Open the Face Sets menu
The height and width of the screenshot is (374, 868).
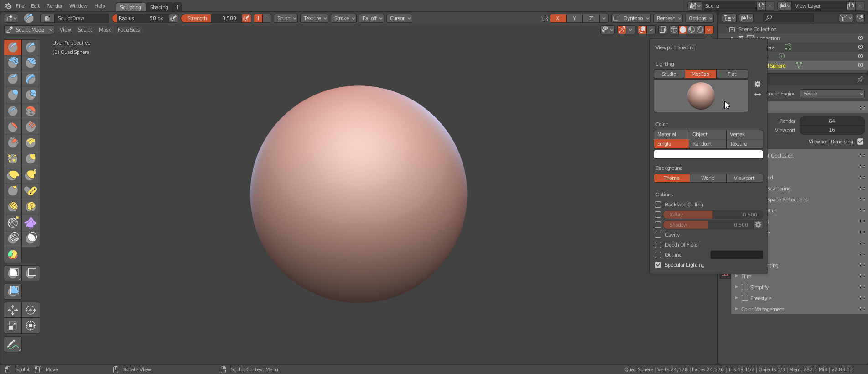129,30
